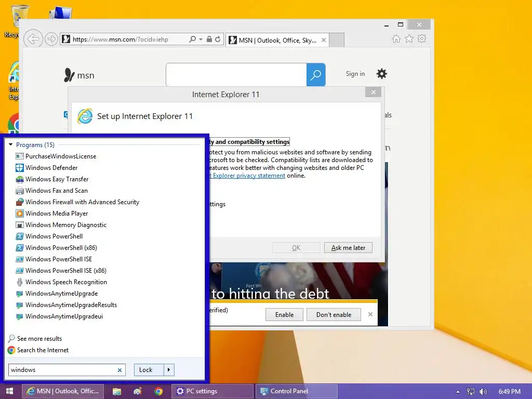The image size is (532, 399).
Task: Click Search the Internet
Action: [x=43, y=350]
